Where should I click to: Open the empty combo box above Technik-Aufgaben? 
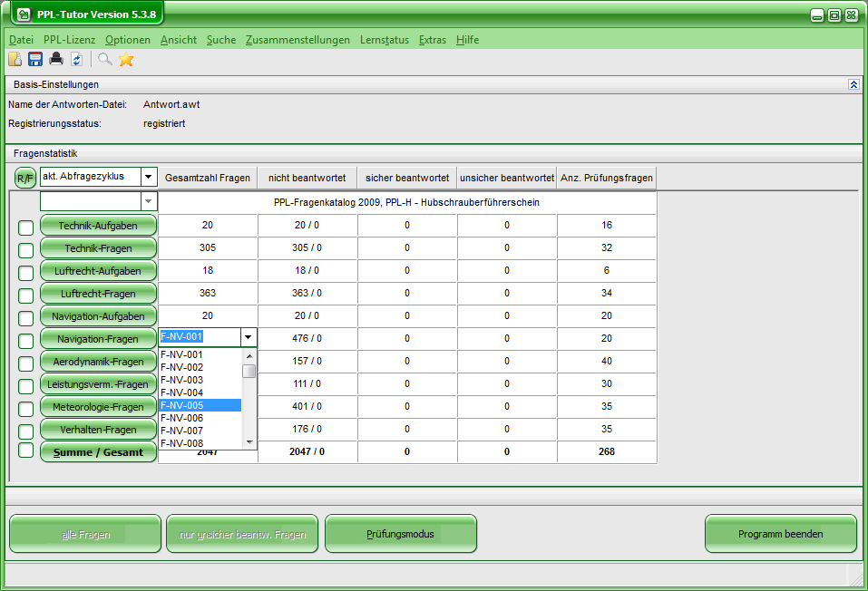coord(148,201)
